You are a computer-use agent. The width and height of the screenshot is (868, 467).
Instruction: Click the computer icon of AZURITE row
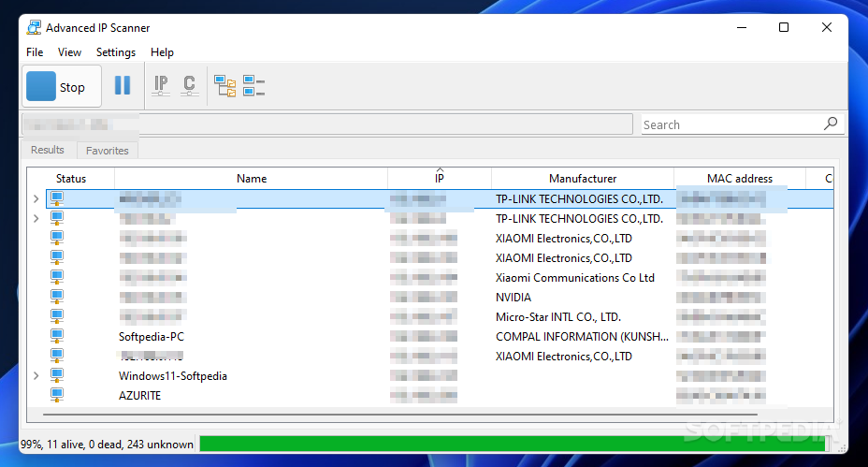[56, 395]
